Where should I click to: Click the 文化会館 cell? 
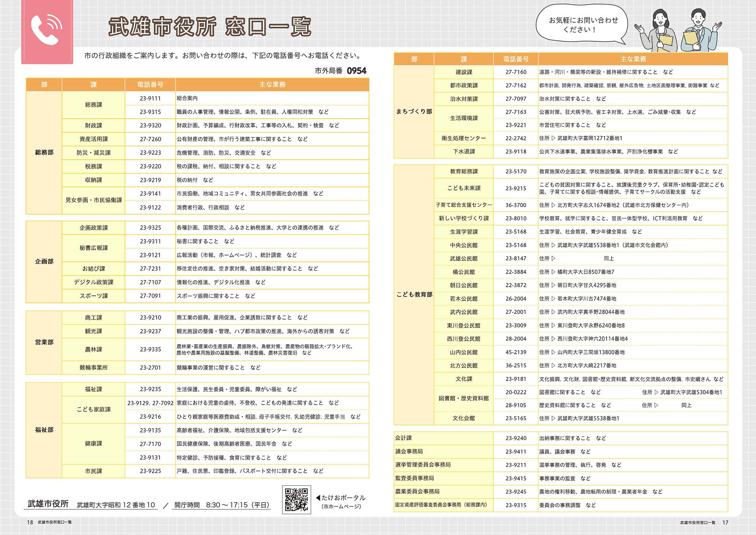click(x=463, y=418)
